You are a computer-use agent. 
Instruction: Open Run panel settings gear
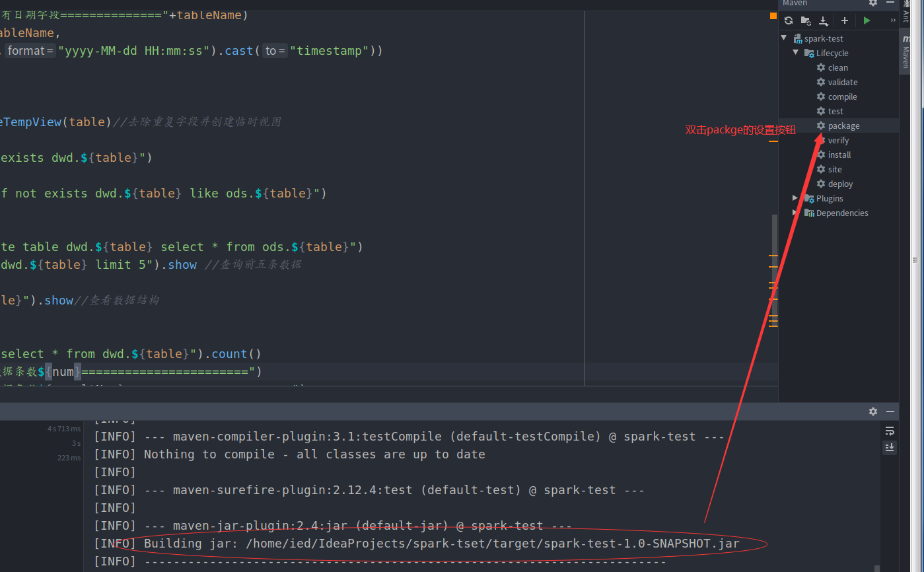pos(873,411)
